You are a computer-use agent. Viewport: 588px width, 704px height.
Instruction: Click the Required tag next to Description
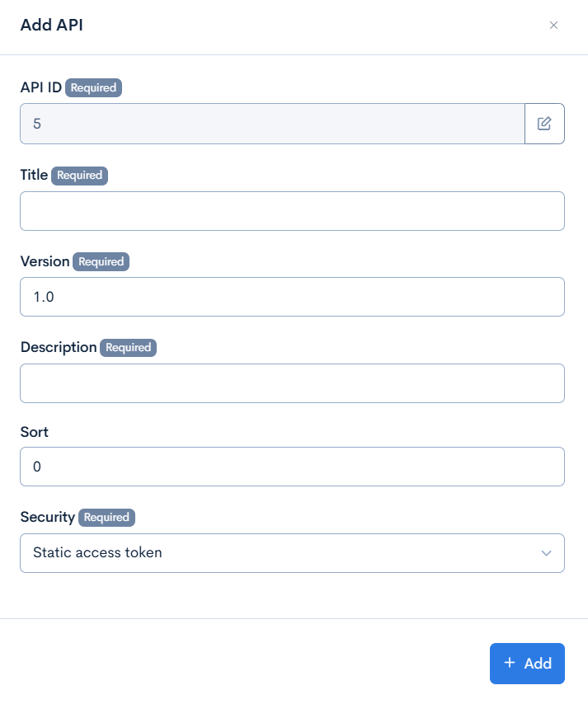(129, 347)
